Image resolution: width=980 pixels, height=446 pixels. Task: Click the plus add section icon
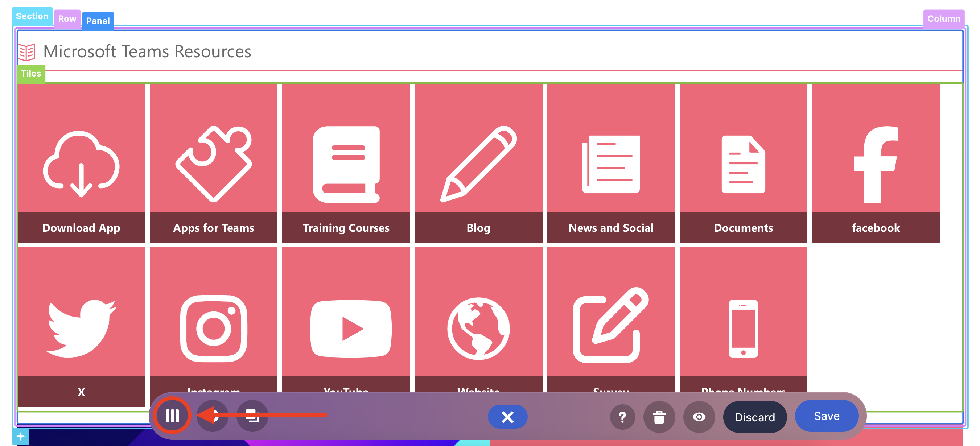tap(21, 437)
